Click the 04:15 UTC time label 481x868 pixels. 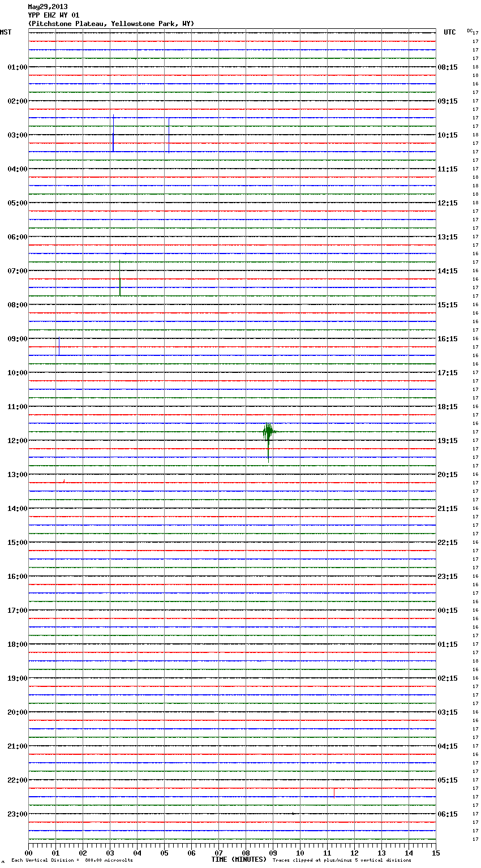[x=448, y=746]
